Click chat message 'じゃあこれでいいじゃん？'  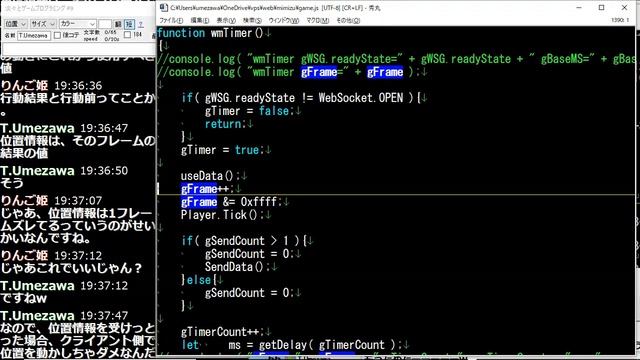pos(71,268)
